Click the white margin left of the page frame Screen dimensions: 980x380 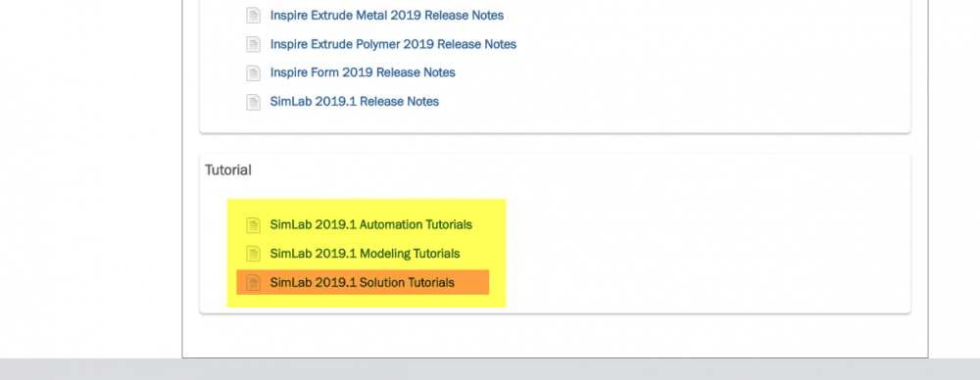[x=90, y=179]
